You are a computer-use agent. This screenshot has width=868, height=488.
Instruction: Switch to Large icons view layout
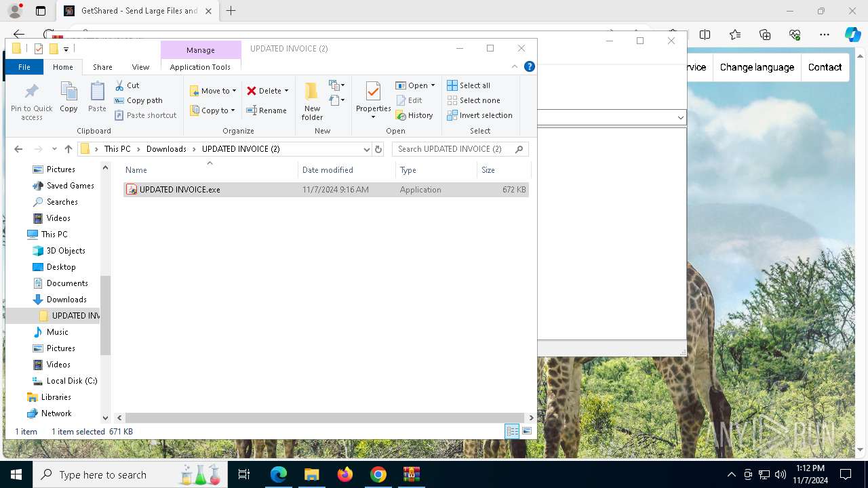pos(527,432)
